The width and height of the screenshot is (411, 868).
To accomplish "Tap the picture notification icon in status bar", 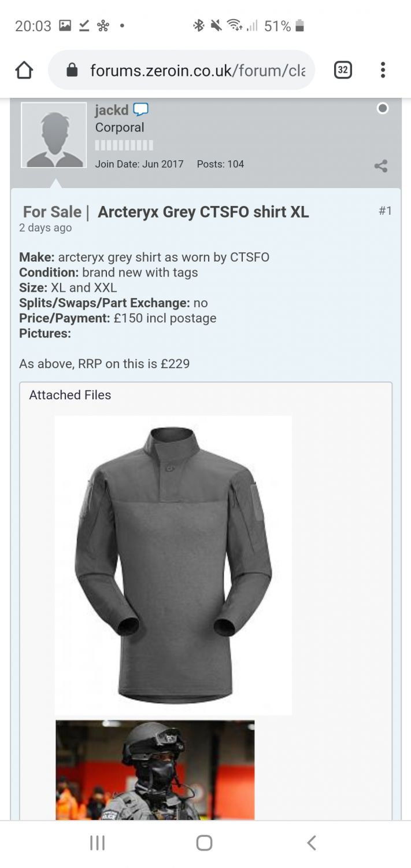I will [65, 25].
